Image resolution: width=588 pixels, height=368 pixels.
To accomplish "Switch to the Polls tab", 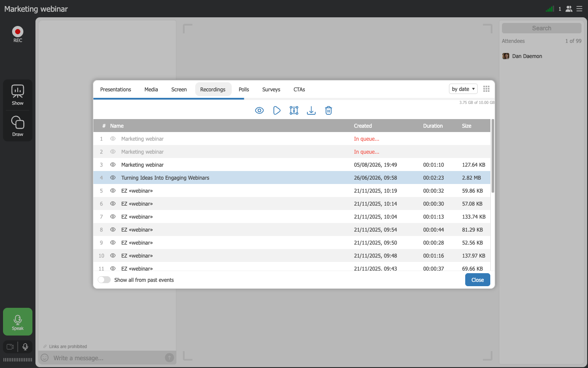I will 244,90.
